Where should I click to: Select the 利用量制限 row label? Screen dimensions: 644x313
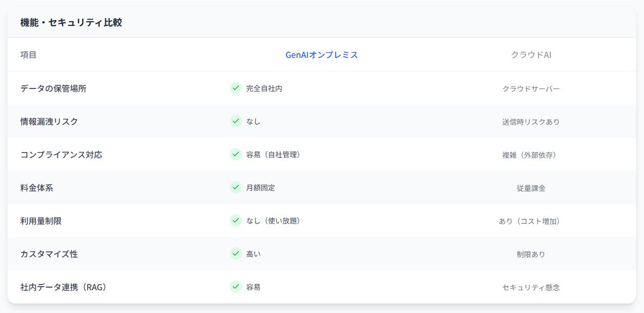(x=41, y=221)
